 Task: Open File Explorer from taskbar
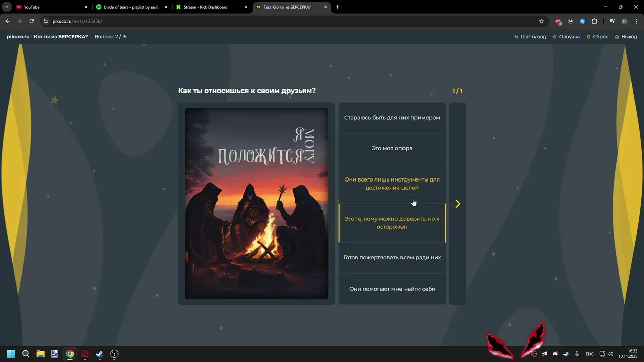tap(40, 354)
